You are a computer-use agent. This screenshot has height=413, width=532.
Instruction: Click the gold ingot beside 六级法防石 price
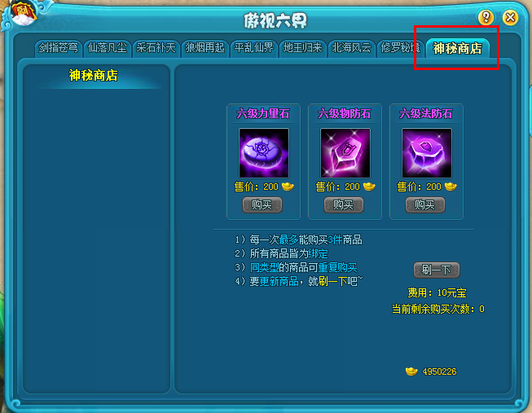(x=451, y=187)
